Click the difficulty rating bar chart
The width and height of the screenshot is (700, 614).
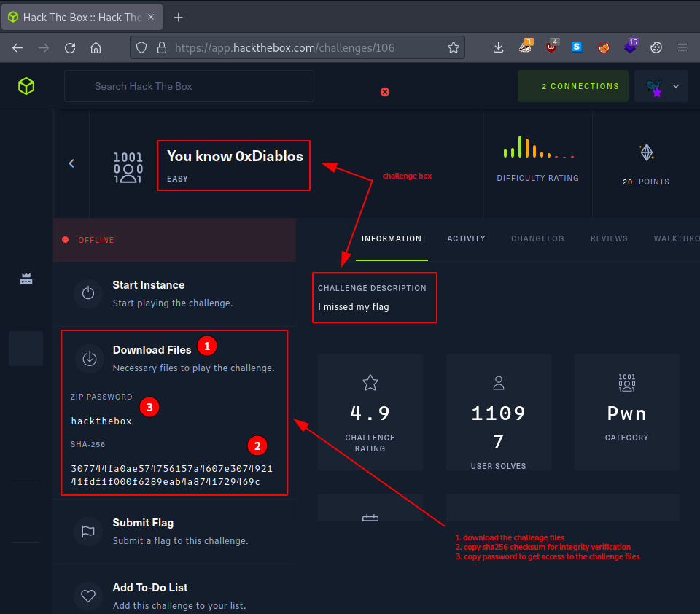[x=537, y=148]
